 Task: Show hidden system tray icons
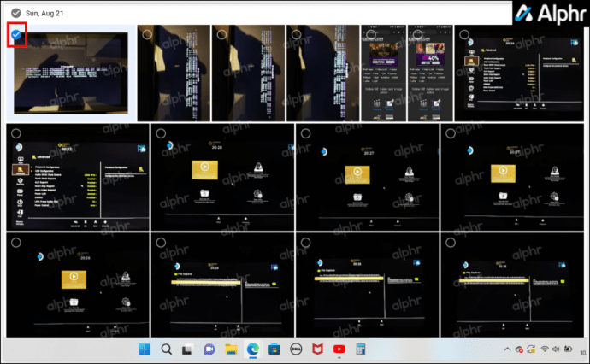click(507, 349)
